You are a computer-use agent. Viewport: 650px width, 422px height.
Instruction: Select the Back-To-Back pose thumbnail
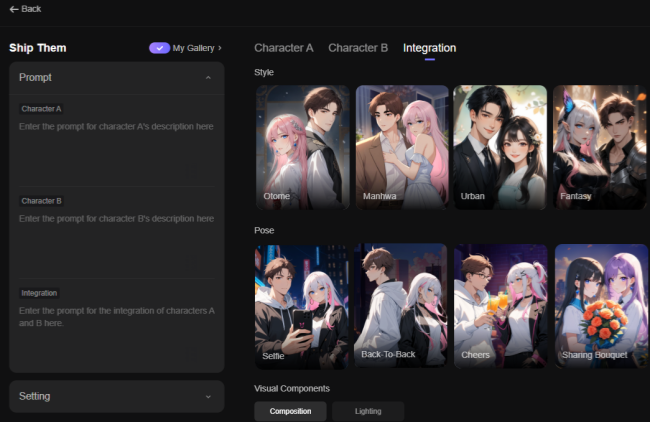pyautogui.click(x=400, y=306)
